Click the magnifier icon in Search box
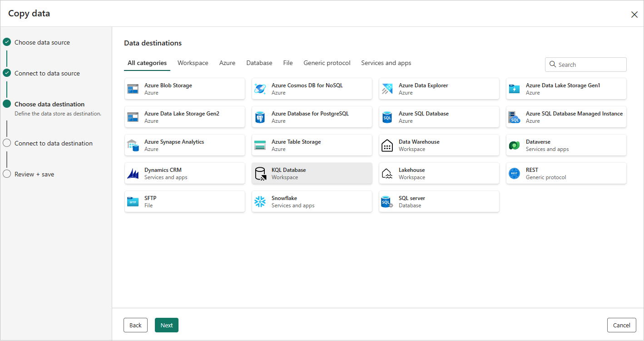This screenshot has height=341, width=644. coord(553,64)
